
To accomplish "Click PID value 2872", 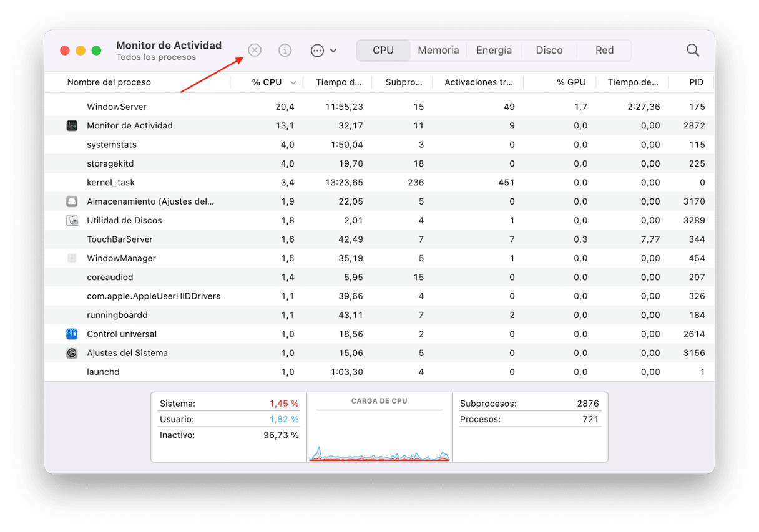I will [x=694, y=126].
